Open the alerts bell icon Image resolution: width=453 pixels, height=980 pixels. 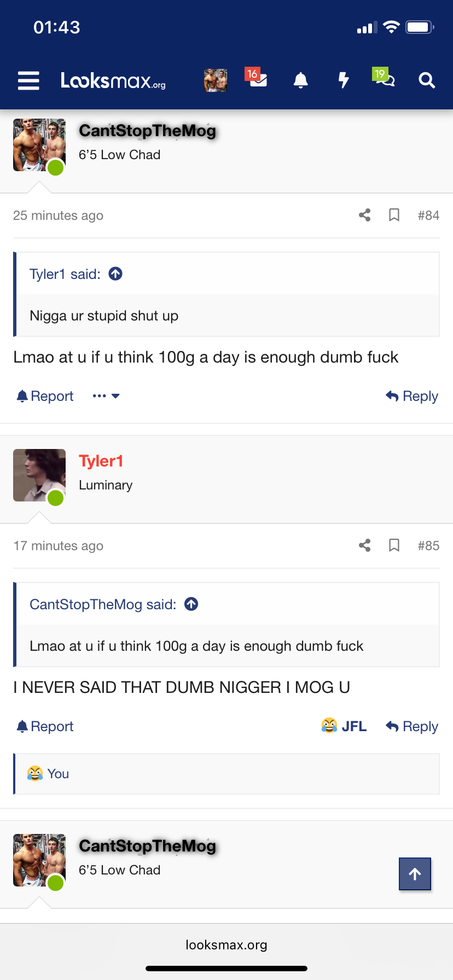point(300,80)
